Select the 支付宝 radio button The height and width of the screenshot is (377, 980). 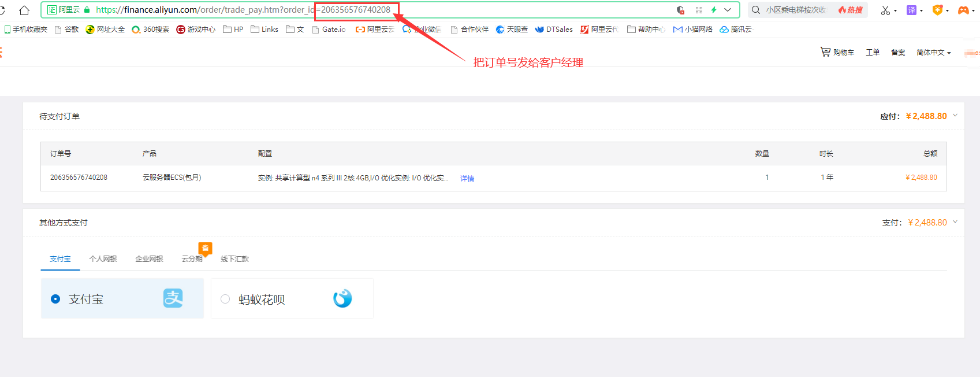tap(55, 299)
